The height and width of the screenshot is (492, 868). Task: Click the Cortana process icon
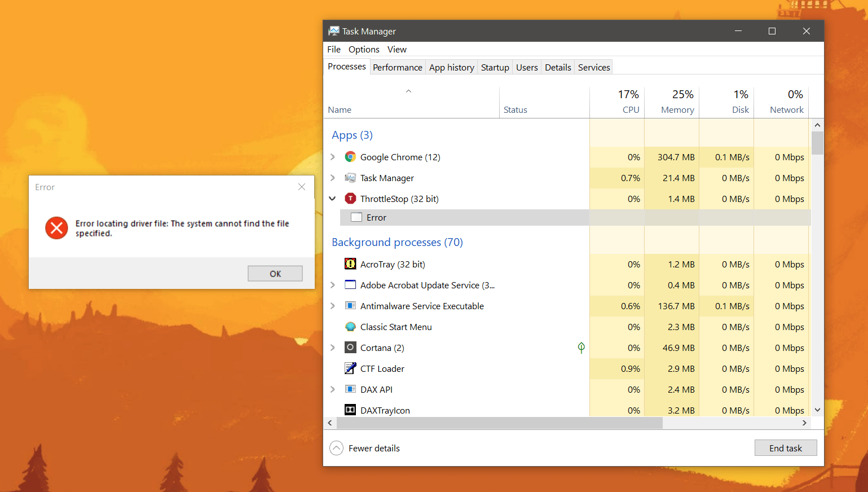point(350,348)
